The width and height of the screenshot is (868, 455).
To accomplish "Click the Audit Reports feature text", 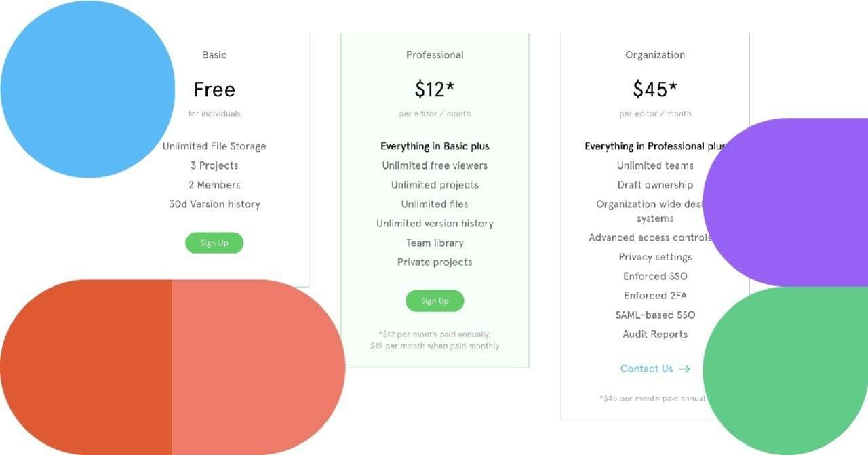I will pyautogui.click(x=655, y=334).
